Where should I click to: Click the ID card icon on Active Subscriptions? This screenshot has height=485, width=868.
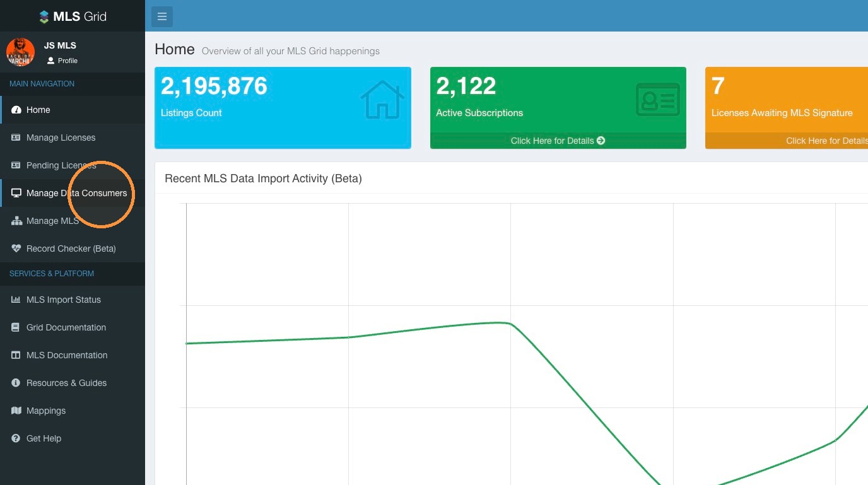658,100
